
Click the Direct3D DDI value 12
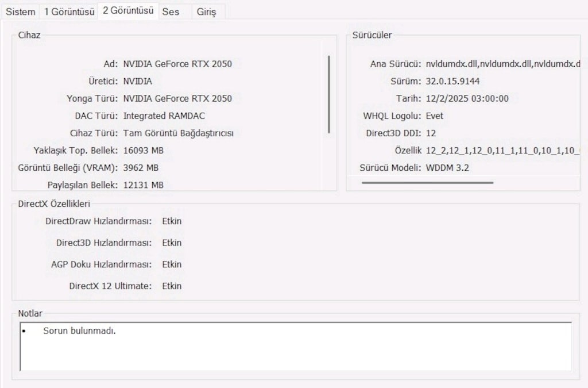tap(431, 133)
